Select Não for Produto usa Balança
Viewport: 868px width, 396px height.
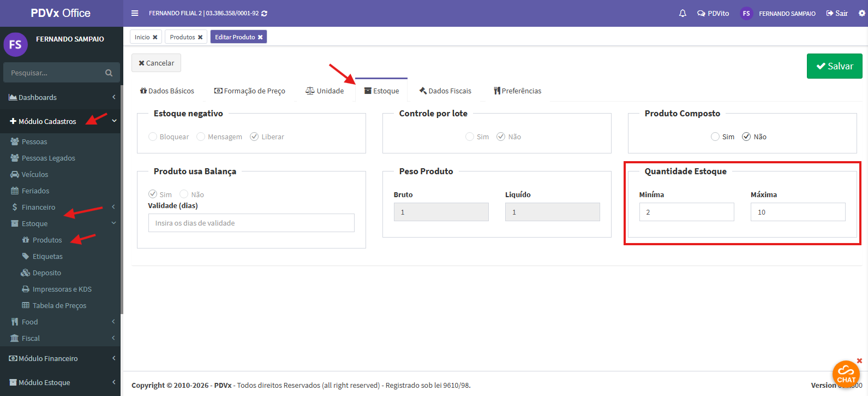pos(184,194)
